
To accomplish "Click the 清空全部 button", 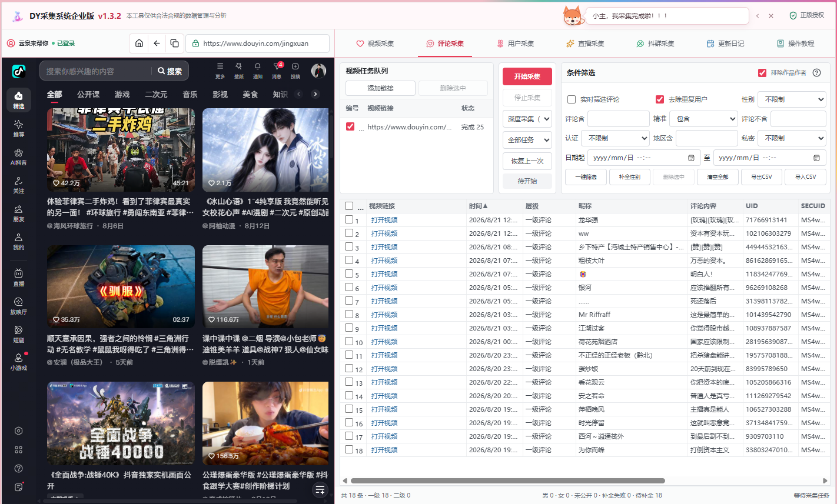I will [x=718, y=177].
